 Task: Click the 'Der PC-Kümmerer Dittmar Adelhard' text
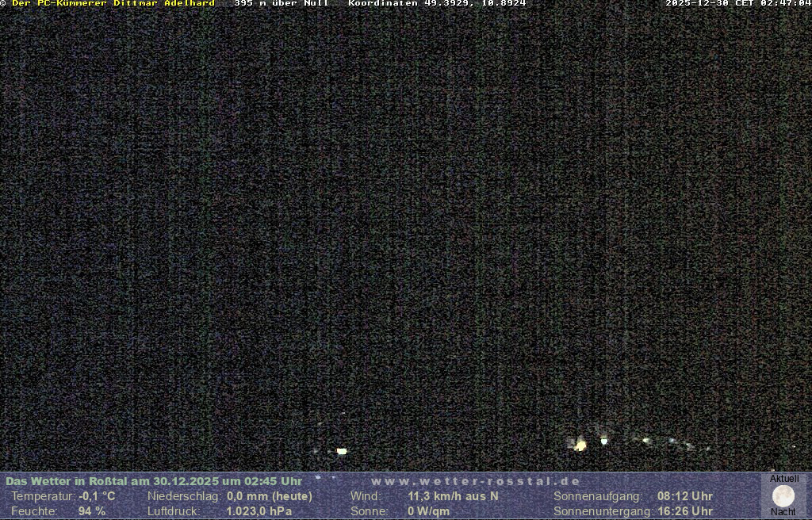[113, 4]
